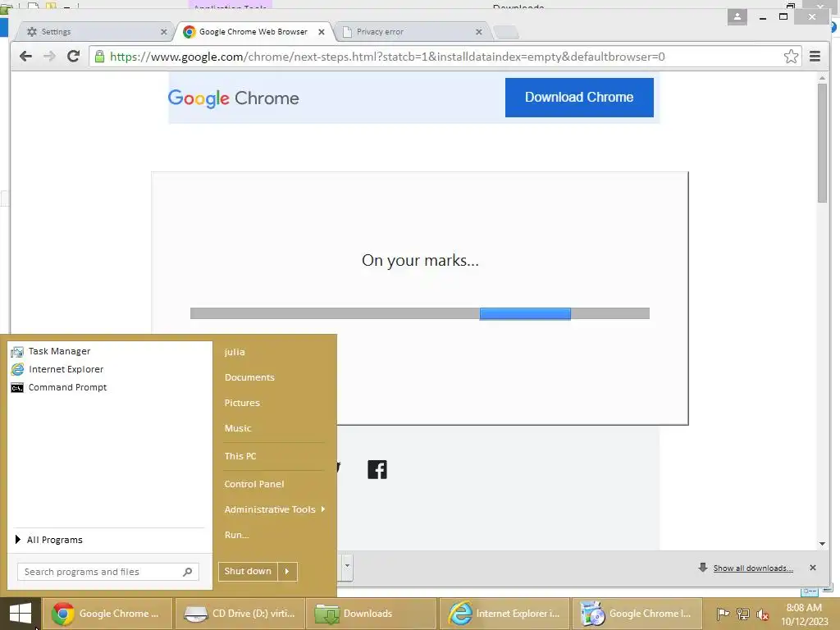The image size is (840, 630).
Task: Switch to the Settings tab
Action: (97, 32)
